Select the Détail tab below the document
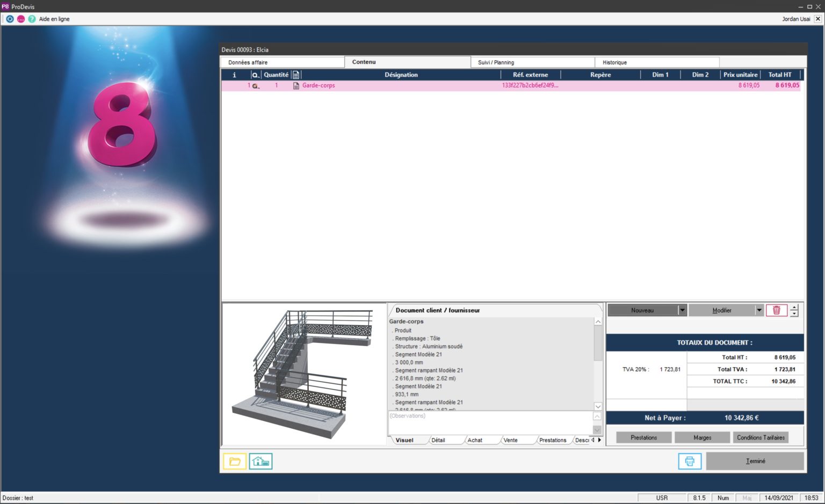 tap(438, 440)
